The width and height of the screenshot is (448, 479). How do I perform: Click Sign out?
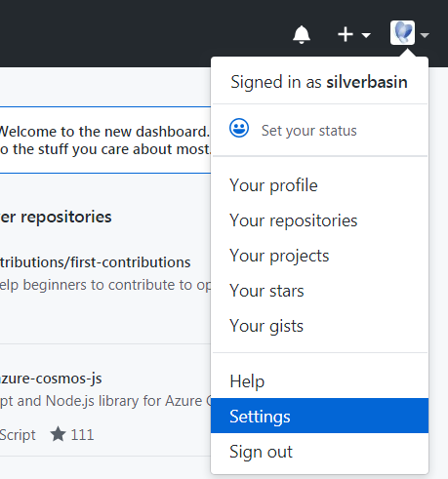pyautogui.click(x=319, y=452)
